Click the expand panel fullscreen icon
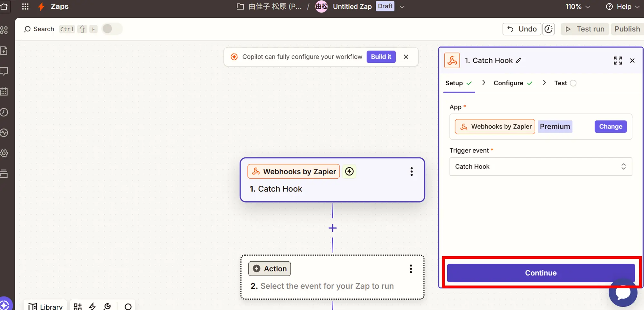The image size is (644, 310). pos(618,61)
